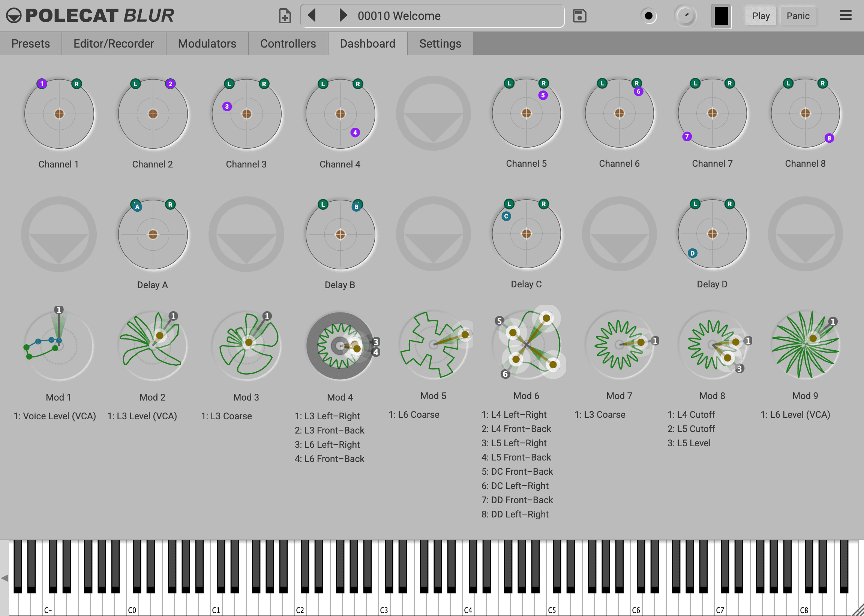Click the Play button
The image size is (864, 616).
[x=761, y=16]
